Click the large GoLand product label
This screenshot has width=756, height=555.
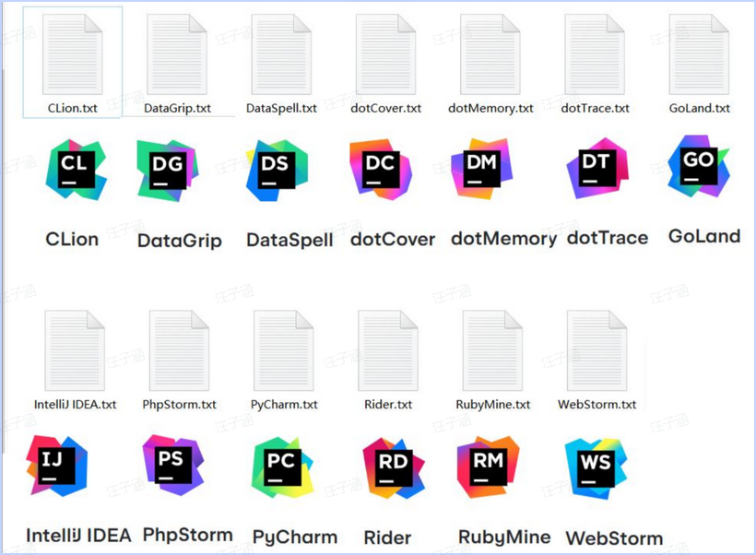pyautogui.click(x=704, y=236)
